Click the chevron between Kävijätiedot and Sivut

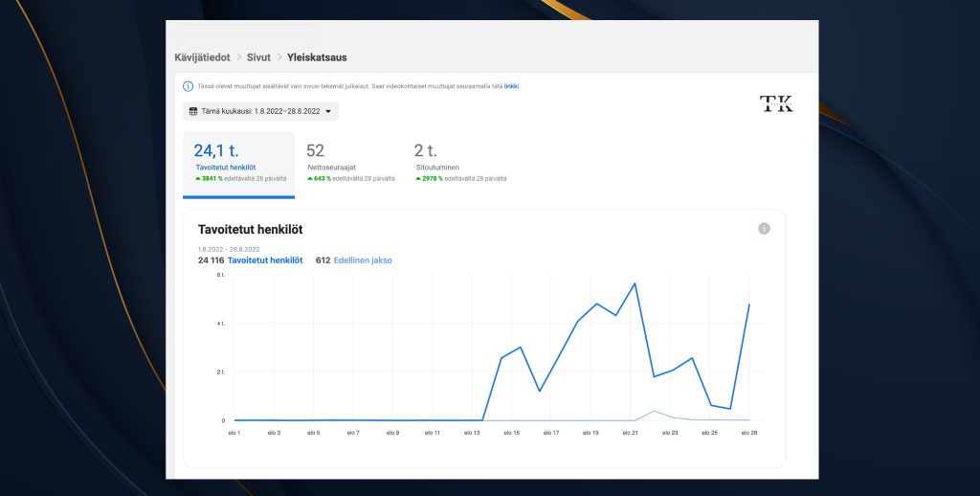[x=238, y=57]
